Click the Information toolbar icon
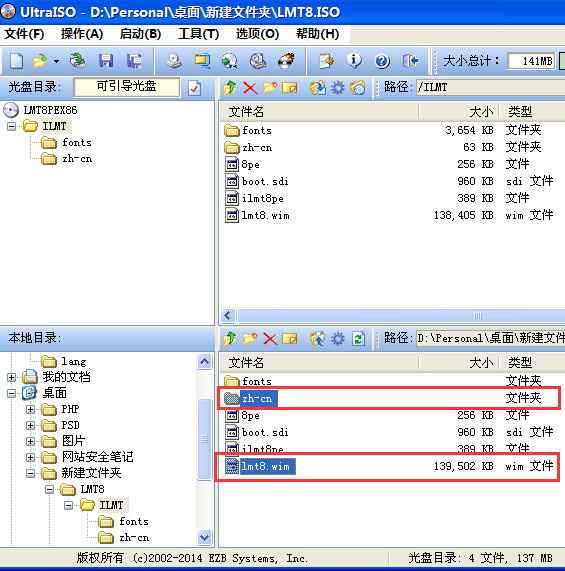Viewport: 565px width, 571px height. coord(354,60)
